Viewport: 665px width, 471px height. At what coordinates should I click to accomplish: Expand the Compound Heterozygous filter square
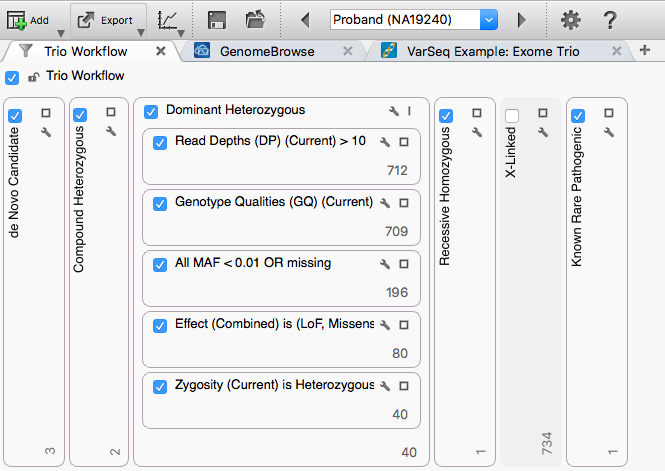click(111, 112)
